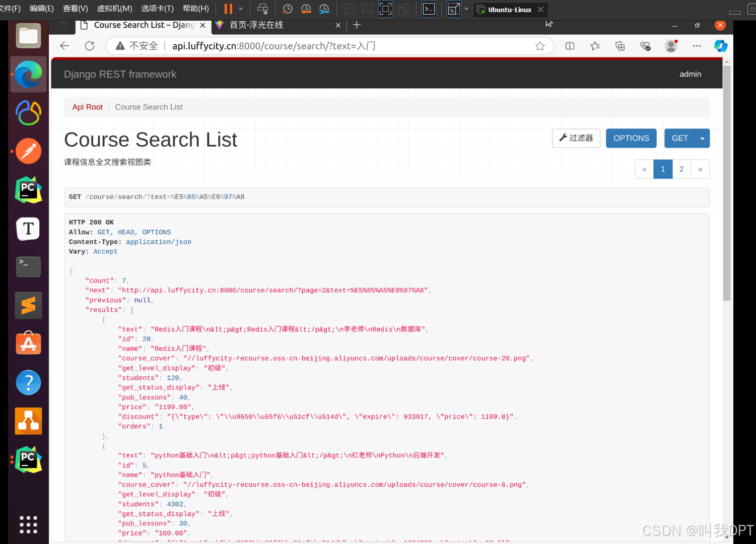This screenshot has width=756, height=544.
Task: Open the 过滤器 filters button
Action: (x=576, y=138)
